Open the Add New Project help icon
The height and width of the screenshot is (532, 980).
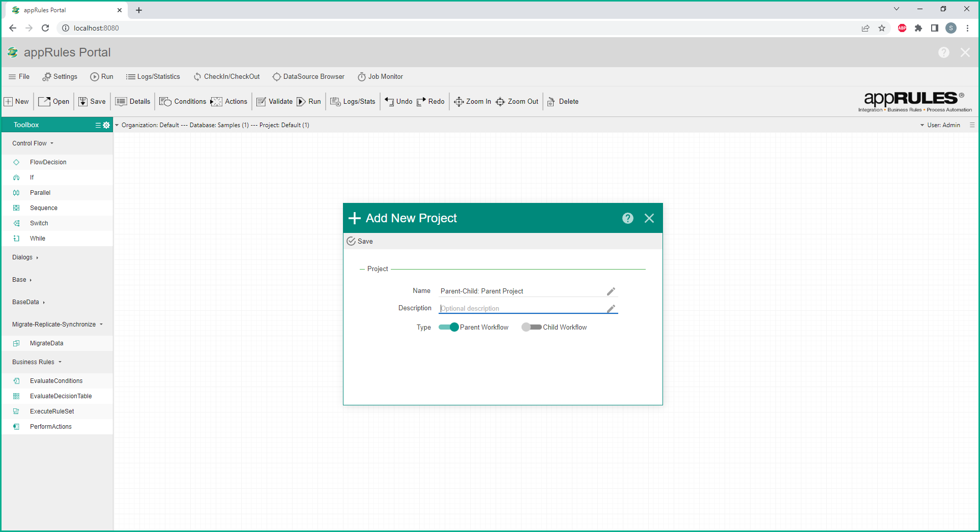(627, 218)
